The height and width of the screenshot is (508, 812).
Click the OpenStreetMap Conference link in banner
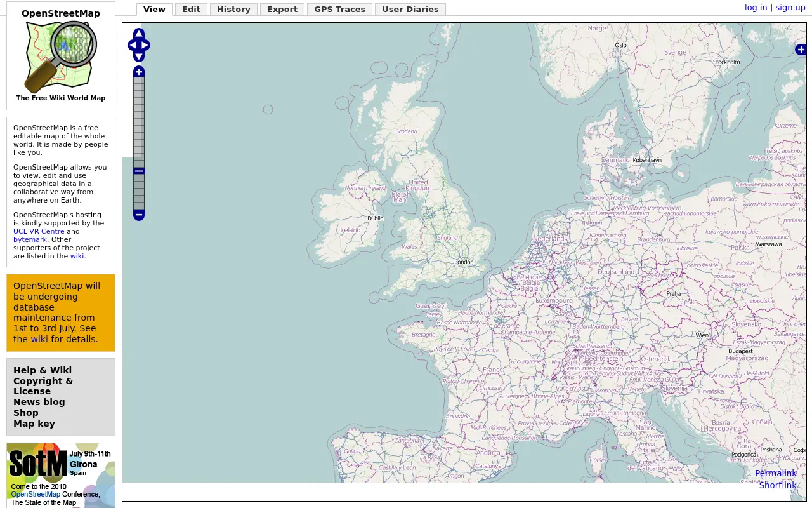pos(36,494)
